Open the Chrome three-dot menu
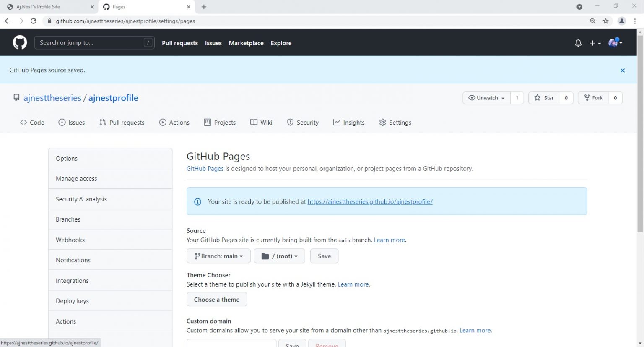 [x=635, y=21]
